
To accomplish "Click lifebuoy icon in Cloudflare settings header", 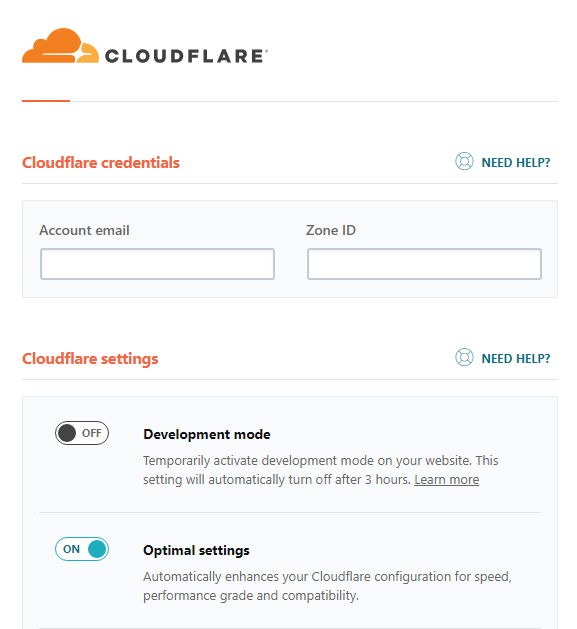I will tap(464, 357).
